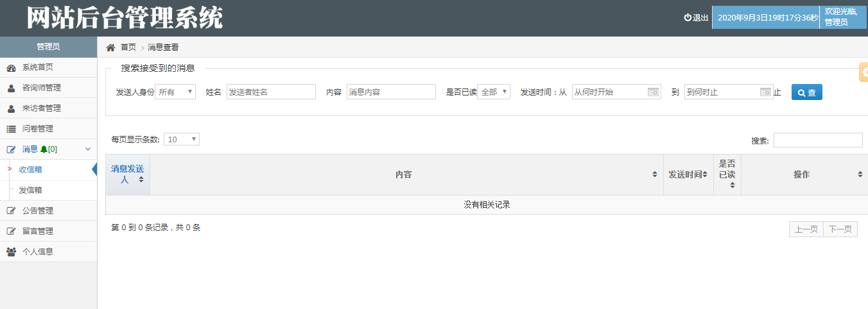Open 留言管理 in the sidebar
This screenshot has height=309, width=868.
click(48, 231)
